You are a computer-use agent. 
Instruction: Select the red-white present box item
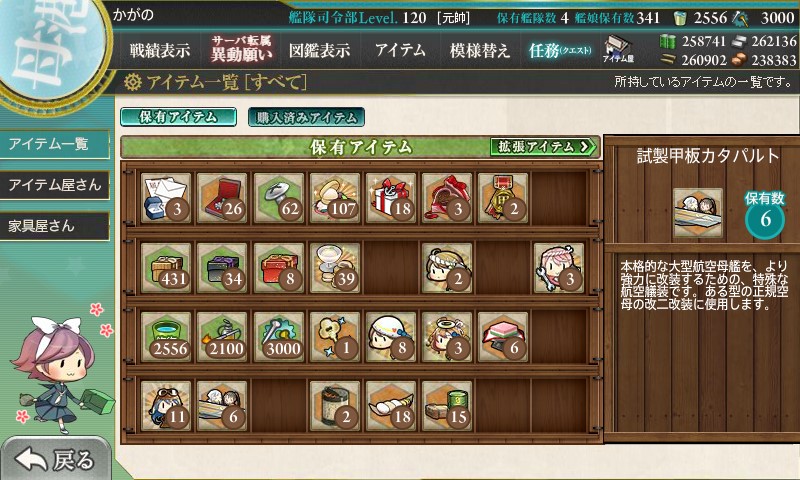tap(390, 198)
